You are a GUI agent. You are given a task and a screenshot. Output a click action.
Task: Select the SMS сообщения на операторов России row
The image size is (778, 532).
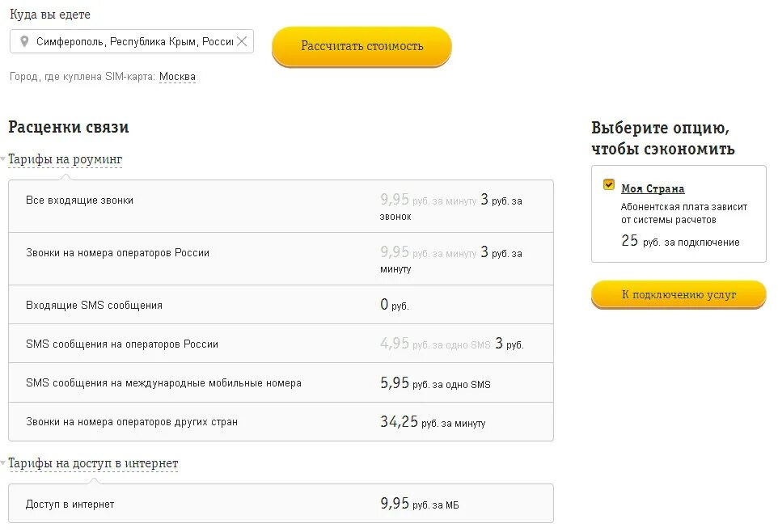281,344
